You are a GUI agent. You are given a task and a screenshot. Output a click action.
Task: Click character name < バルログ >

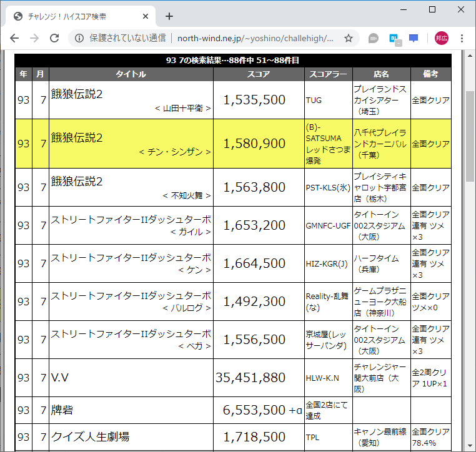[187, 308]
